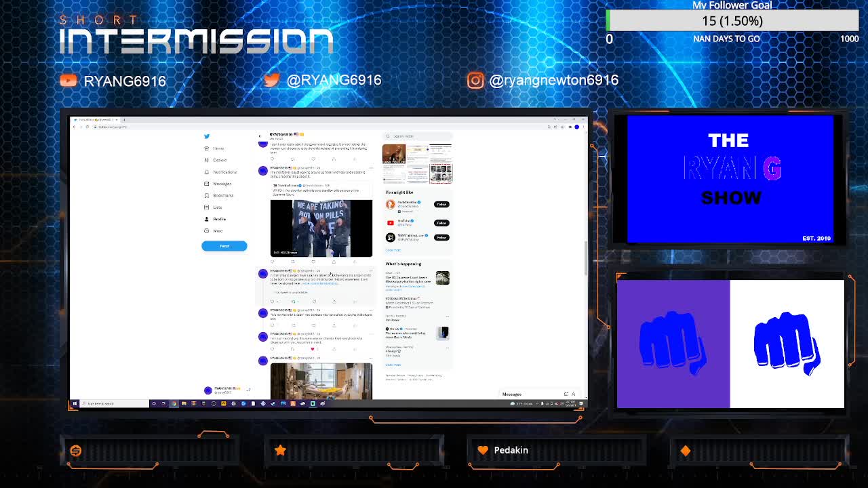Open the media thumbnails grid
Viewport: 868px width, 488px height.
417,163
